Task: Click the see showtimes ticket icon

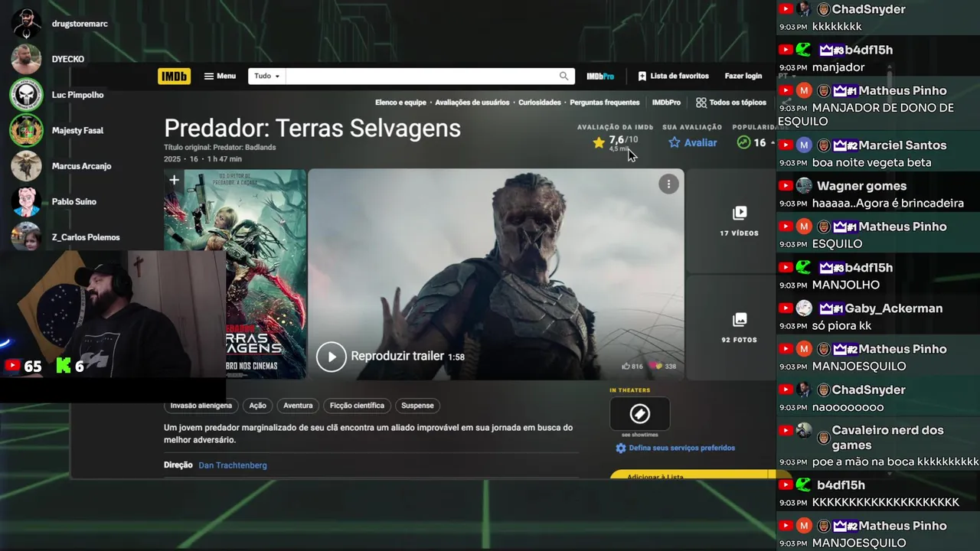Action: (640, 414)
